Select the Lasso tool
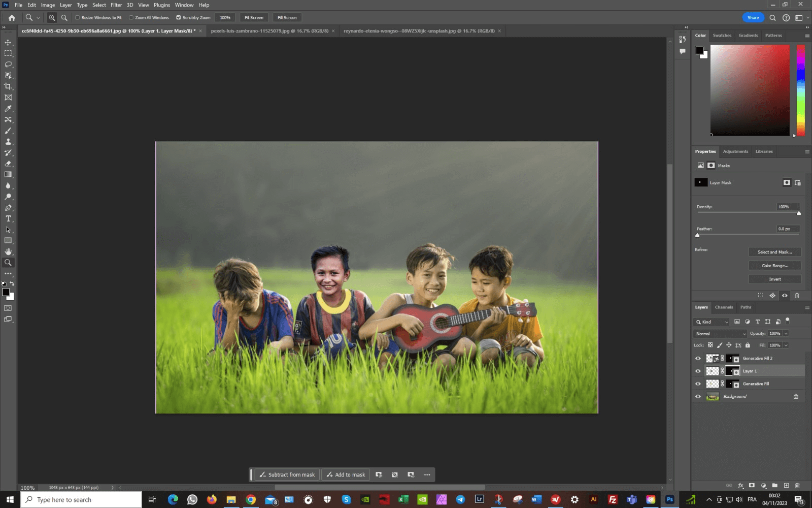Screen dimensions: 812x508 (8, 65)
